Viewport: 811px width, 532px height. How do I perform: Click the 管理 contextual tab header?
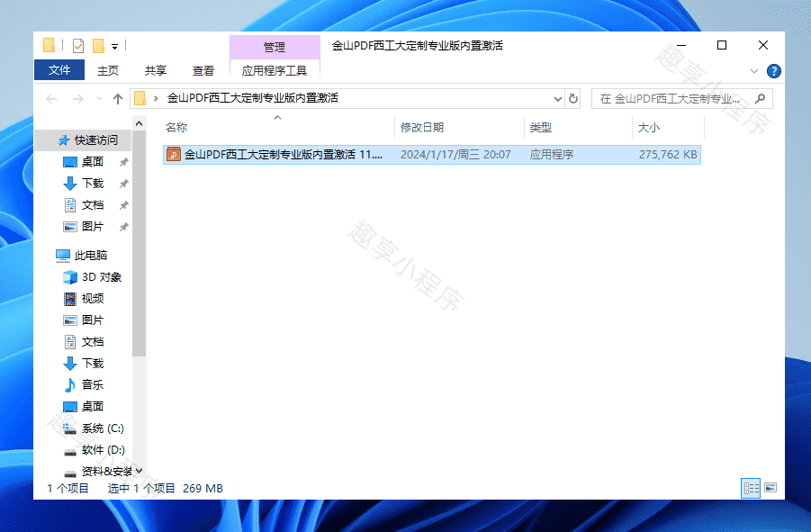[x=275, y=47]
